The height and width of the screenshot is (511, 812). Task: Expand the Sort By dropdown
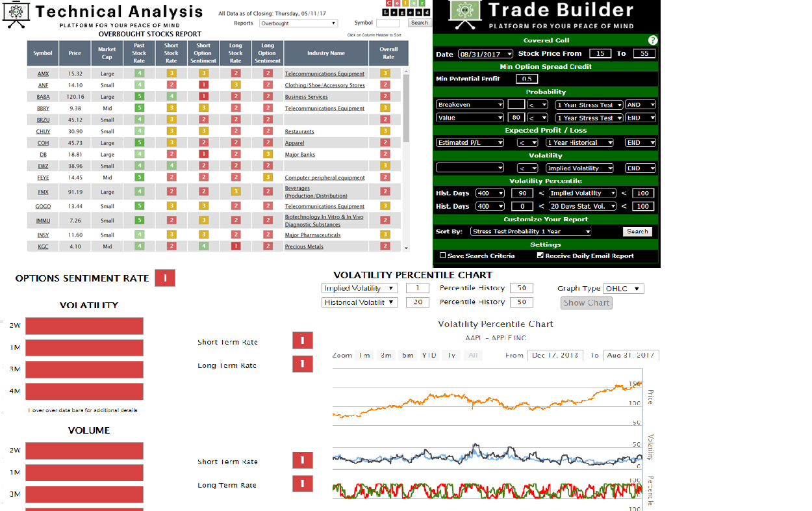pyautogui.click(x=531, y=231)
